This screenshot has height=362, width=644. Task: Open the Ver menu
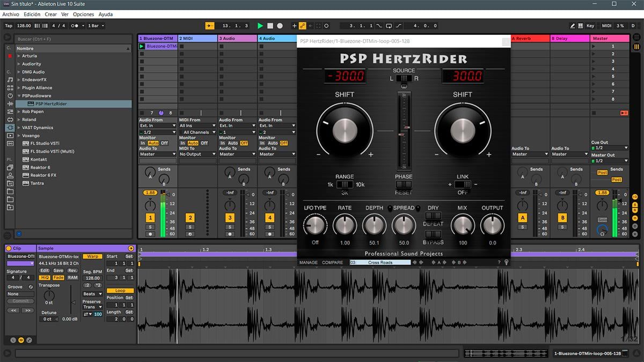(65, 14)
